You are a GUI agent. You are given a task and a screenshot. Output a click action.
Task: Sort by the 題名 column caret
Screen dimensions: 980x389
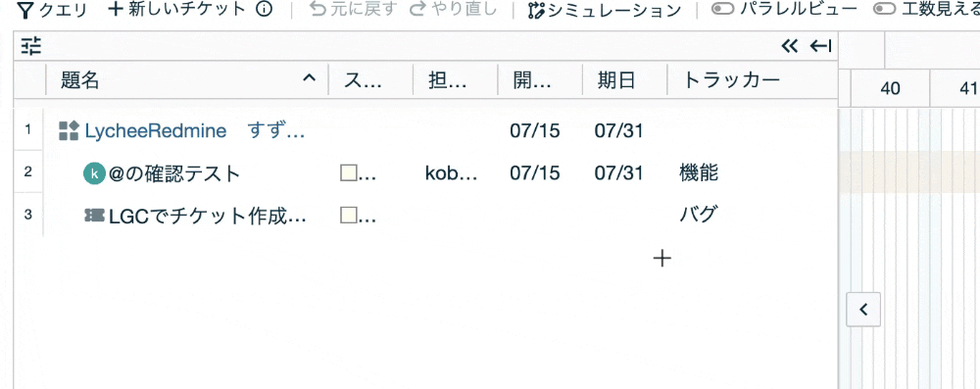tap(309, 78)
